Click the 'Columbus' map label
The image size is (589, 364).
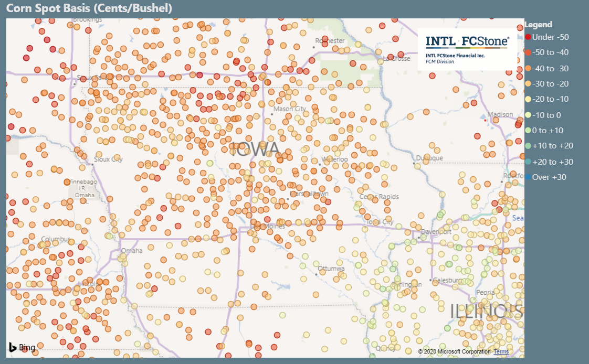pyautogui.click(x=56, y=239)
